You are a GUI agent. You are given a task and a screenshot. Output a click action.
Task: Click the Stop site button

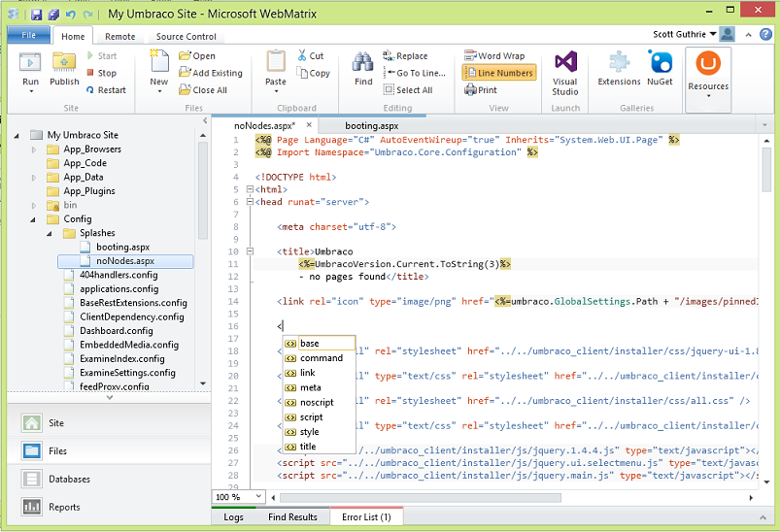[101, 73]
